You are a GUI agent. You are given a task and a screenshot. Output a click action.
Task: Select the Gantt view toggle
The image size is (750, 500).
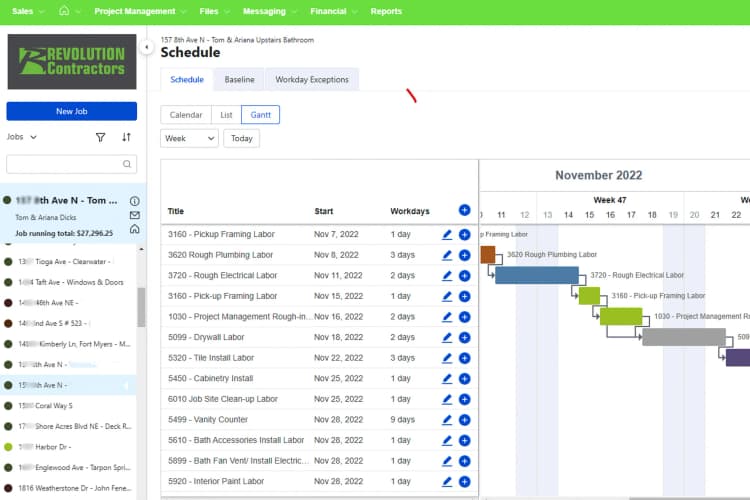pos(260,115)
